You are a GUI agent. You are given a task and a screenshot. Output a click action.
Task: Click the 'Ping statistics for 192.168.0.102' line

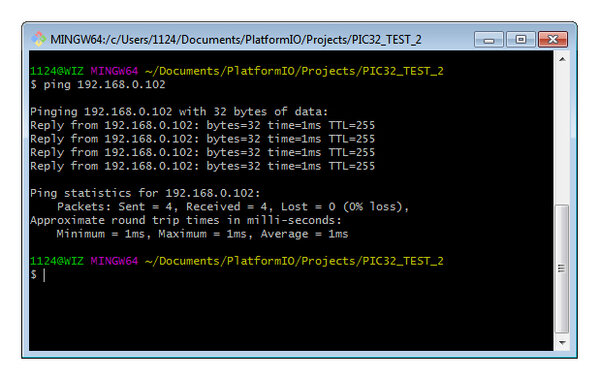[145, 193]
